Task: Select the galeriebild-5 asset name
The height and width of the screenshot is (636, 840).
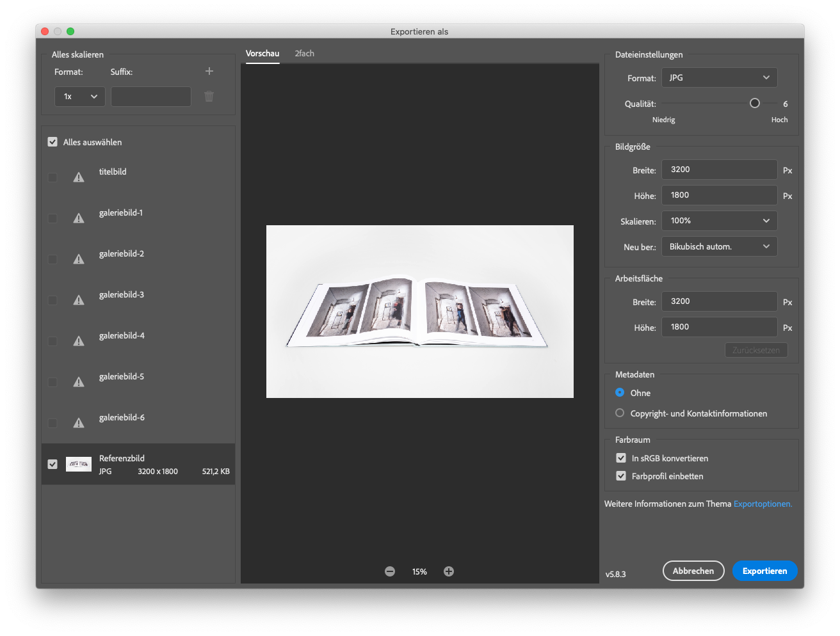Action: tap(122, 376)
